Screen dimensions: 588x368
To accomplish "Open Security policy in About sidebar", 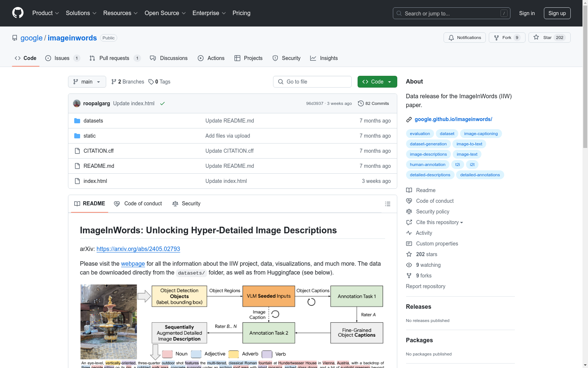I will point(428,212).
